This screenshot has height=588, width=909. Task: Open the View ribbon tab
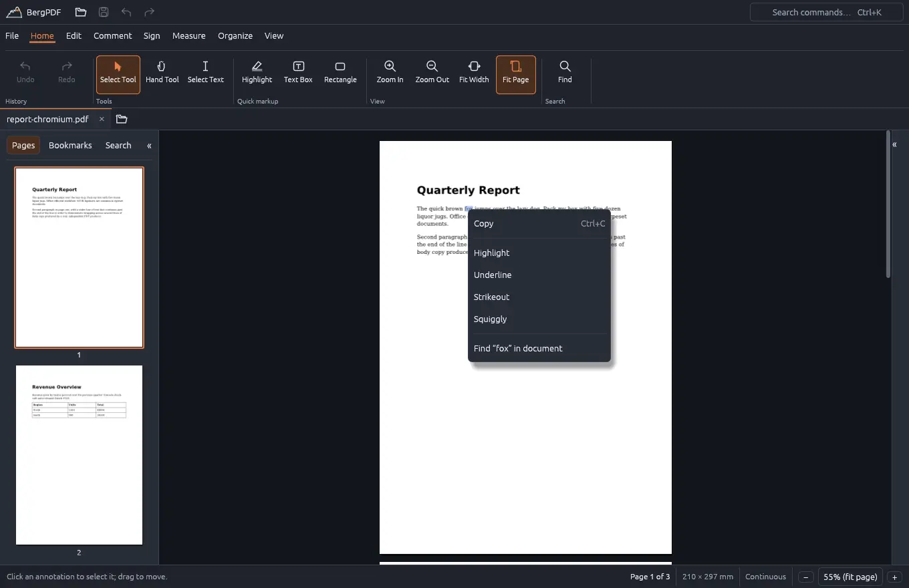tap(274, 35)
